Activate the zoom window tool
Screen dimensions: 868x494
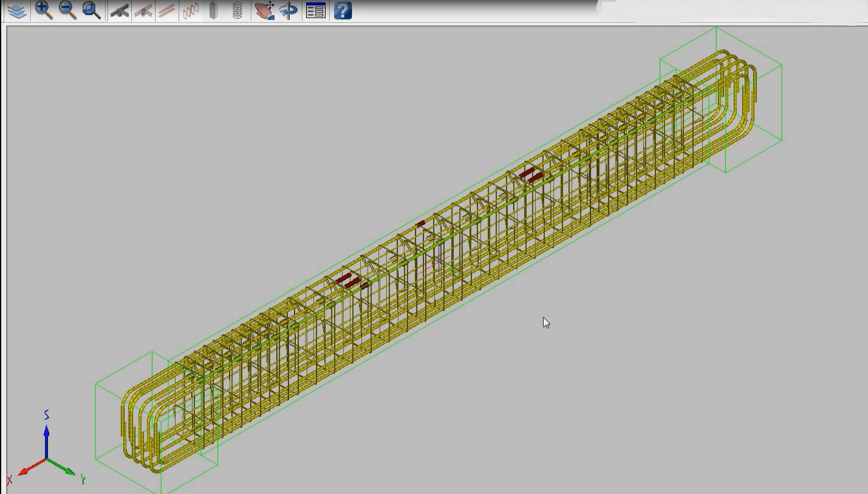(92, 10)
